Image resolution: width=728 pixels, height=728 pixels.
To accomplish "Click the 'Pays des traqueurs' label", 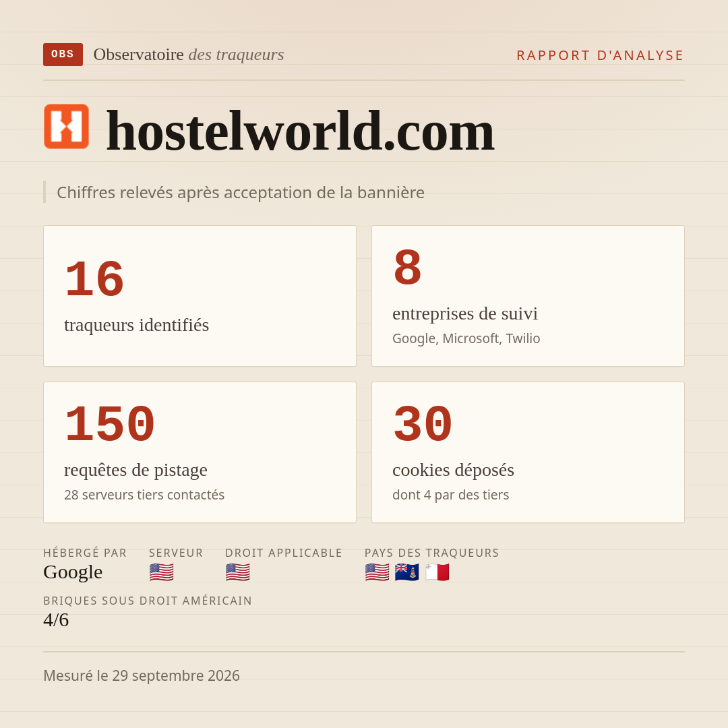I will click(432, 553).
